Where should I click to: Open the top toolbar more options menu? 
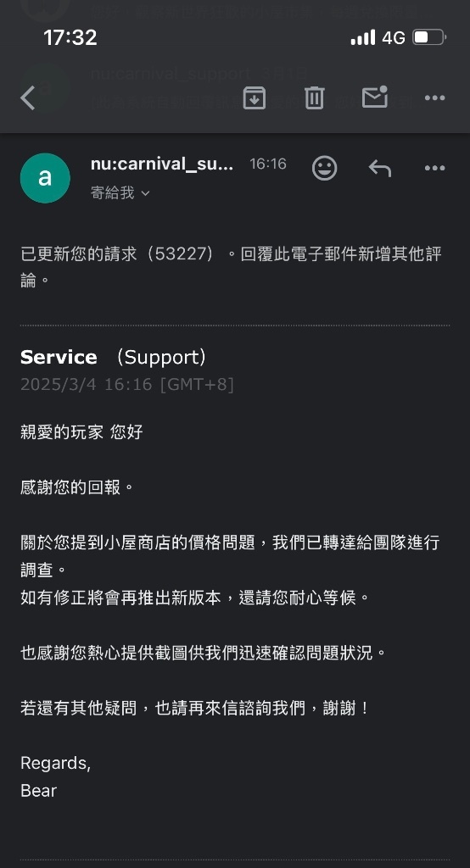click(x=434, y=98)
